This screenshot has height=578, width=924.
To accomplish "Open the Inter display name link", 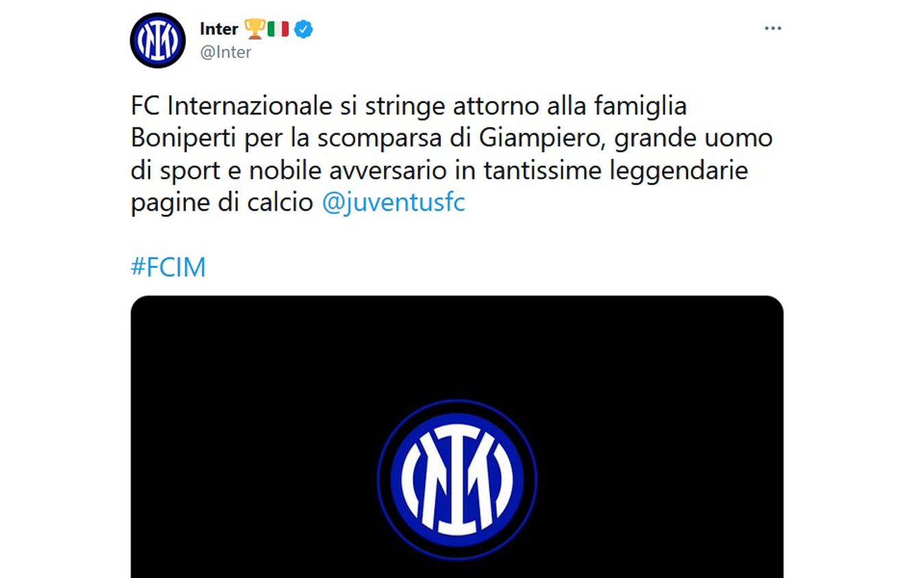I will click(219, 29).
